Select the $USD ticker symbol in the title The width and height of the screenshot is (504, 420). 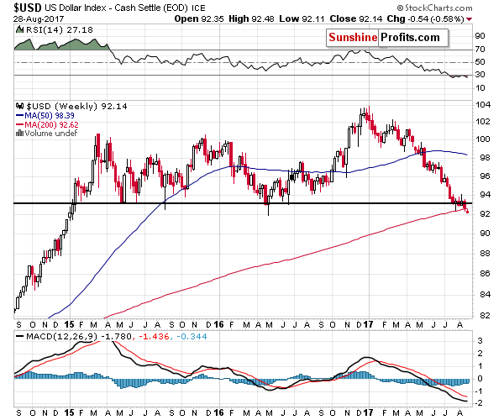(28, 8)
